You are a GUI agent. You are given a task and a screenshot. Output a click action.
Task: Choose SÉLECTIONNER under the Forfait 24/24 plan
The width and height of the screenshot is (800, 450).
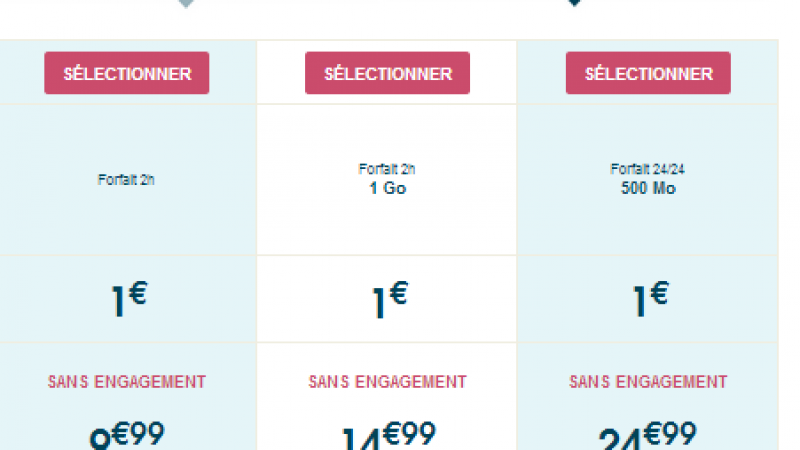pos(648,73)
